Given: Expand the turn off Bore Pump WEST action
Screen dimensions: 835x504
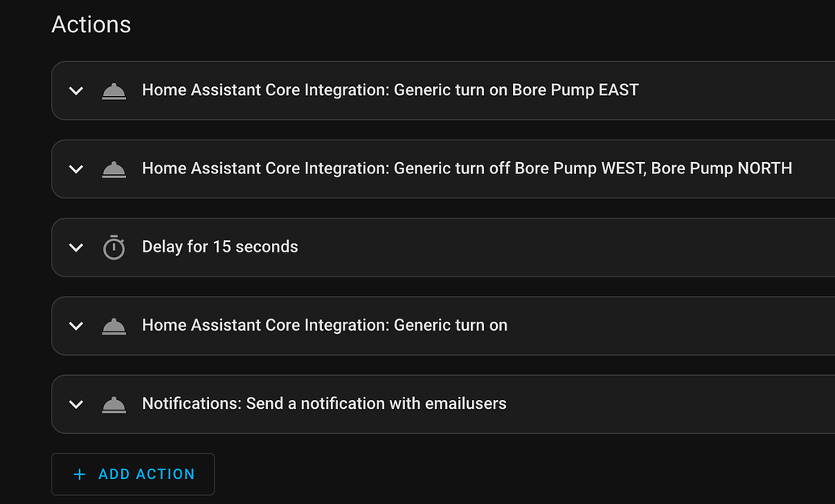Looking at the screenshot, I should (76, 169).
